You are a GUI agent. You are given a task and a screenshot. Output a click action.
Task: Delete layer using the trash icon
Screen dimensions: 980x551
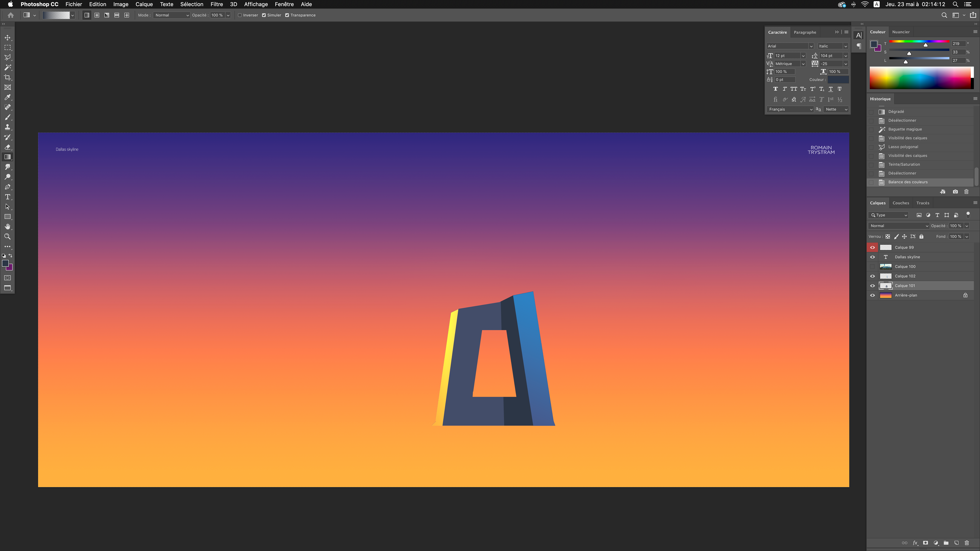tap(967, 543)
